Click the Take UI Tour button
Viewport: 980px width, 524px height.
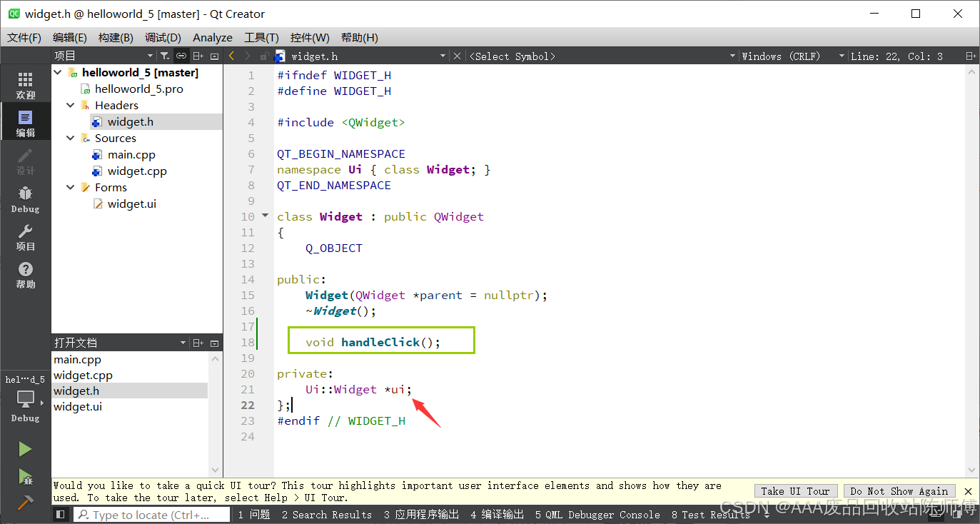pos(796,491)
